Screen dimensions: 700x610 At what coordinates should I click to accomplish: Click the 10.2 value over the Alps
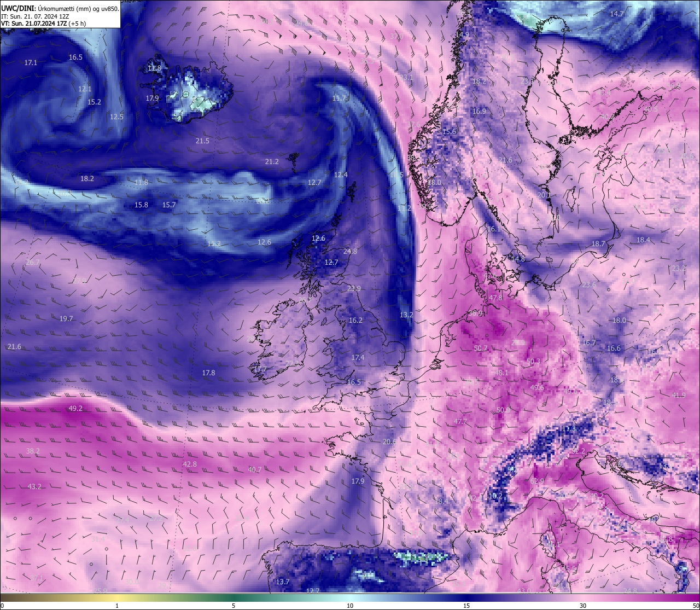pos(495,496)
